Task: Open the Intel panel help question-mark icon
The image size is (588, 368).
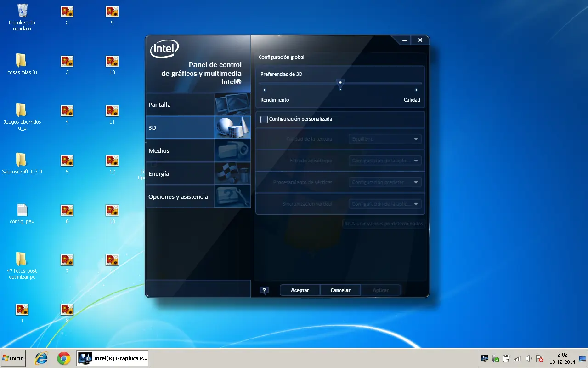Action: (x=264, y=290)
